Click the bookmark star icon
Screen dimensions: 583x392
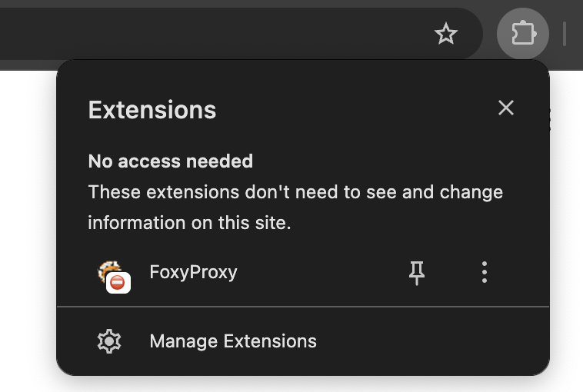pos(446,34)
